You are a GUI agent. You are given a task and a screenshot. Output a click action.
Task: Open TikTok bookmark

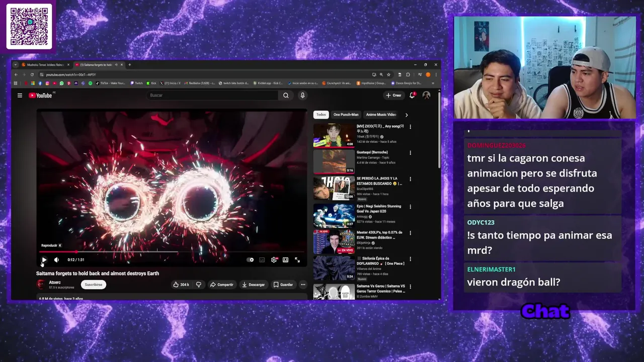[110, 83]
